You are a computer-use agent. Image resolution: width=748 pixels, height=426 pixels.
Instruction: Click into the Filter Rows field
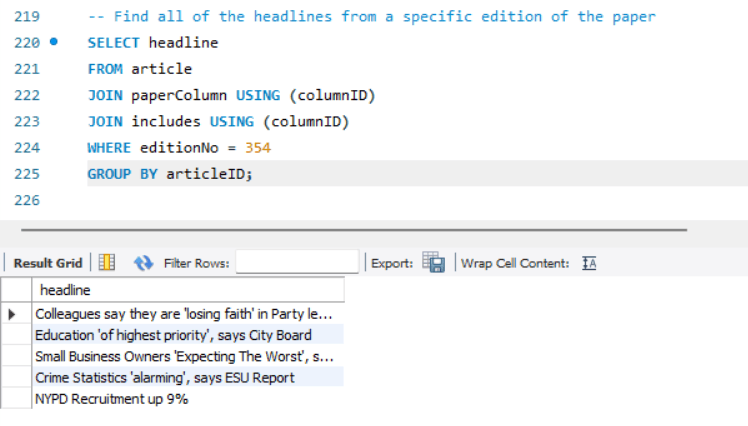tap(297, 262)
